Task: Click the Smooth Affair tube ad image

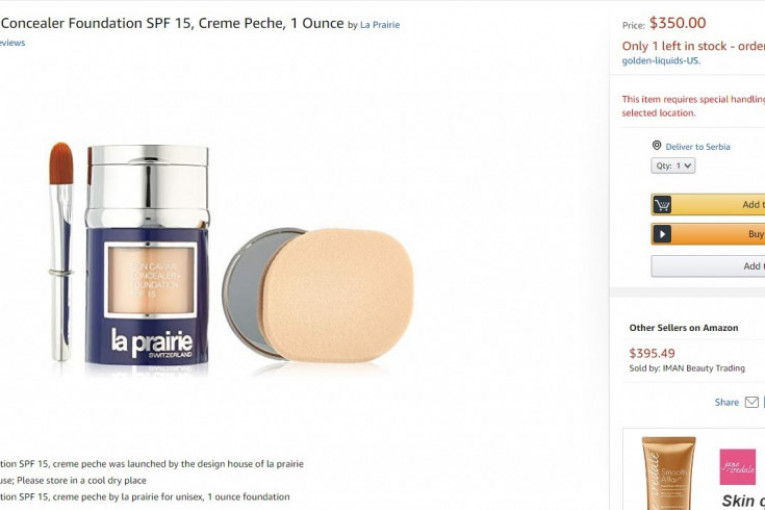Action: click(669, 472)
